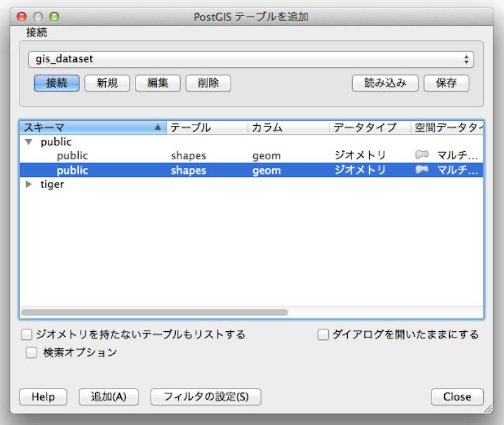504x425 pixels.
Task: Click the green window zoom button
Action: [54, 17]
